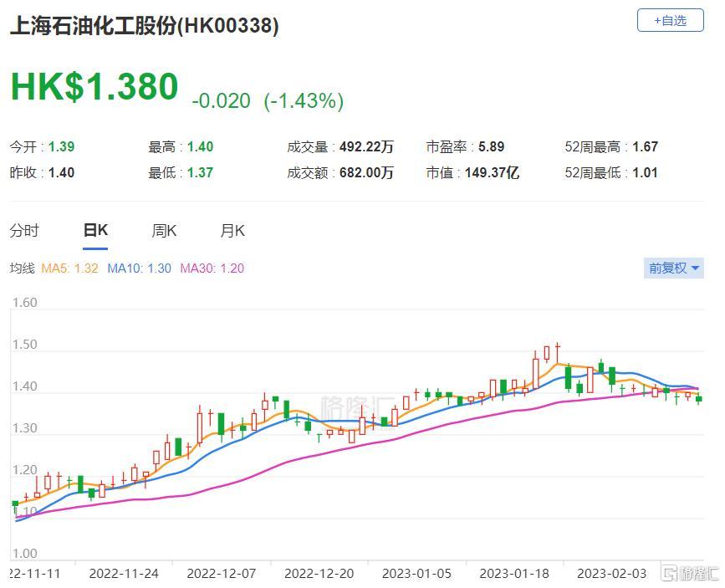The width and height of the screenshot is (725, 588).
Task: Click the 昨收 value 1.40
Action: pos(62,173)
